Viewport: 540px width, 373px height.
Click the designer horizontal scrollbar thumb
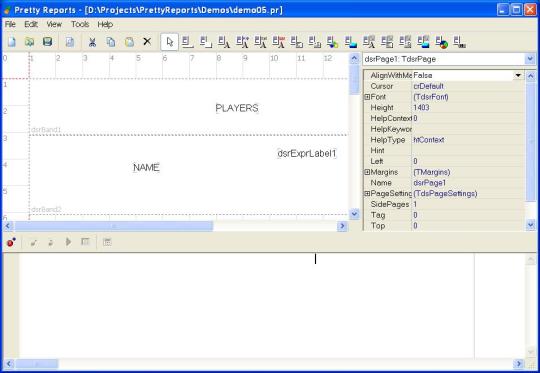pos(114,226)
